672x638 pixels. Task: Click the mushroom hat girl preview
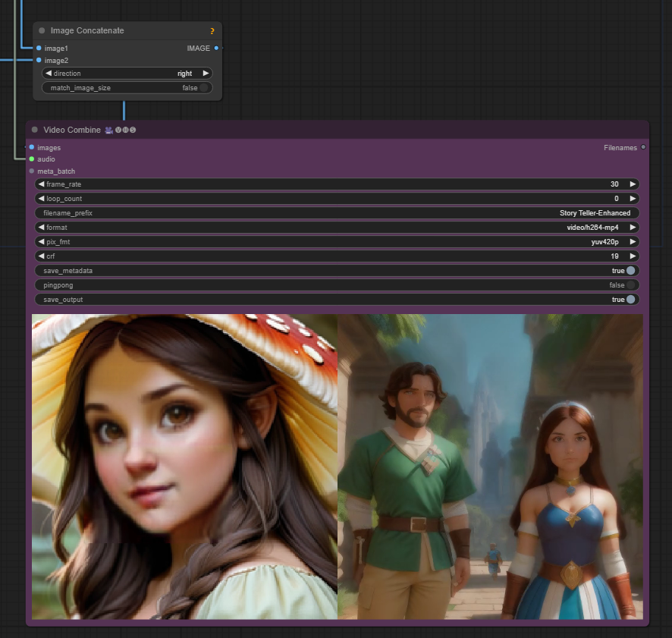tap(185, 467)
